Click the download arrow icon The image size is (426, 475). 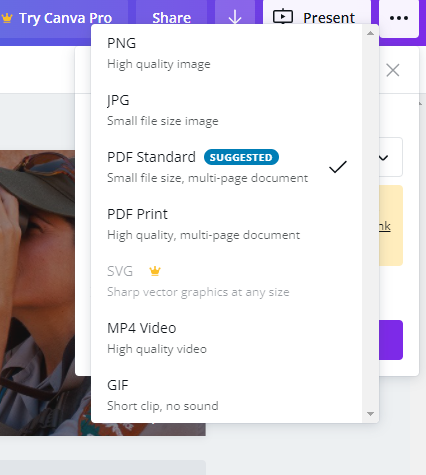coord(235,17)
